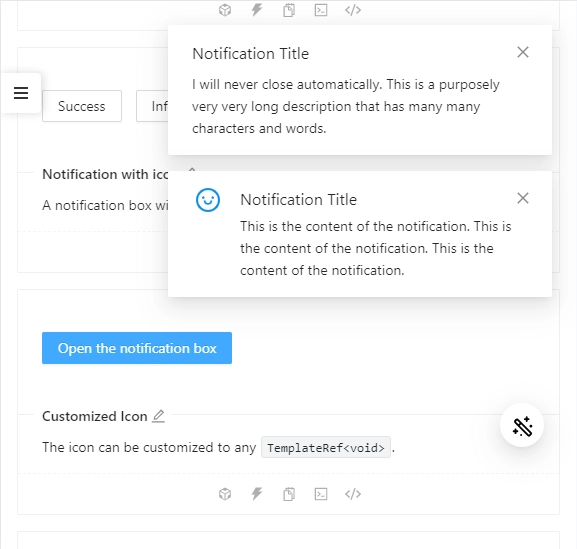The height and width of the screenshot is (549, 577).
Task: Open top demo in CodeSandbox cube icon
Action: (225, 10)
